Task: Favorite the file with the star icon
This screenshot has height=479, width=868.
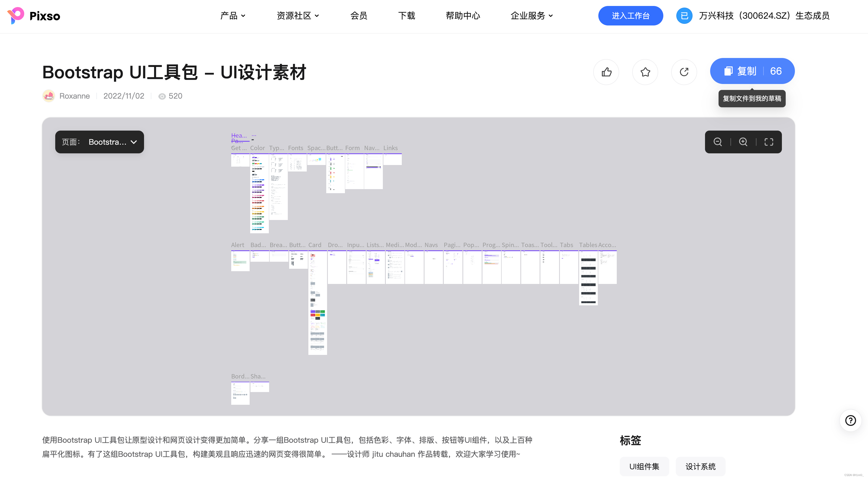Action: pyautogui.click(x=645, y=72)
